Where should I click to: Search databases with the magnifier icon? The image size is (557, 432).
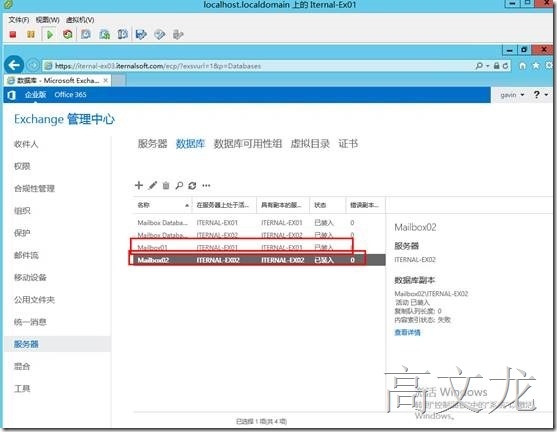coord(179,185)
